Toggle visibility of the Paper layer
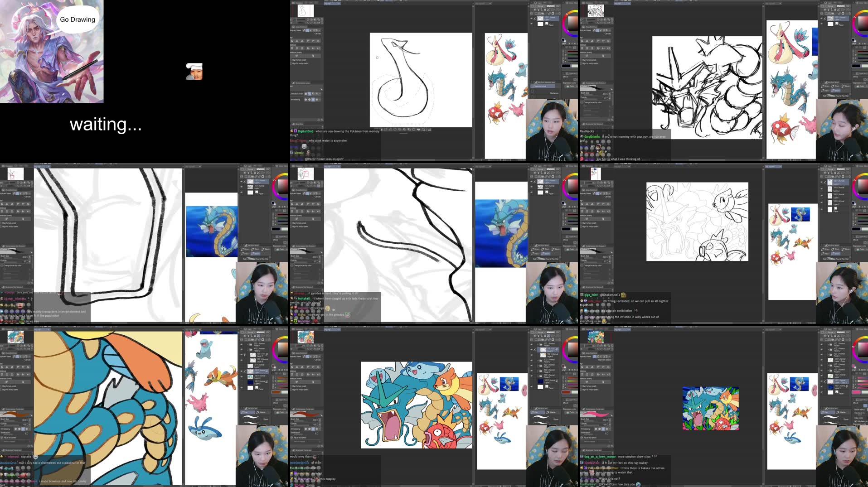 coord(532,24)
